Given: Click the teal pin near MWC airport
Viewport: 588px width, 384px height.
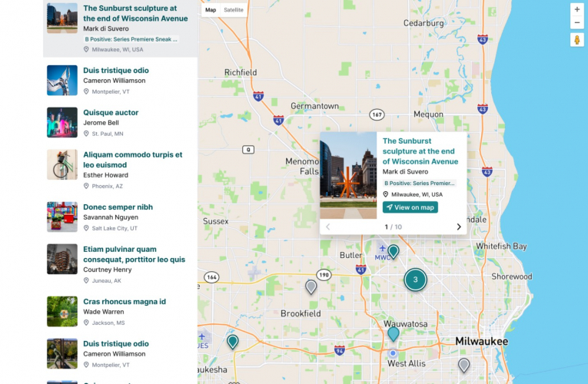Looking at the screenshot, I should 393,251.
